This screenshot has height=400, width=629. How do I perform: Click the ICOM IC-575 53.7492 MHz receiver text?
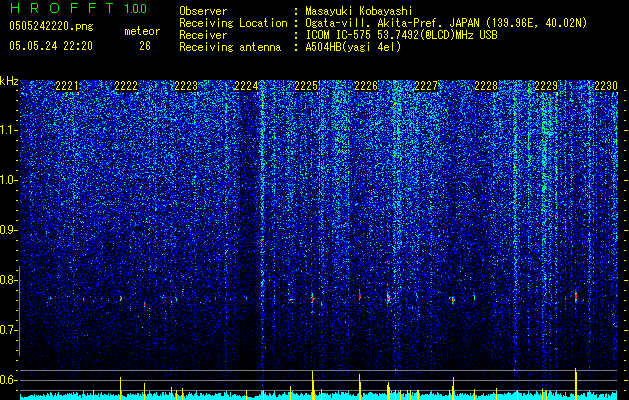pos(401,35)
